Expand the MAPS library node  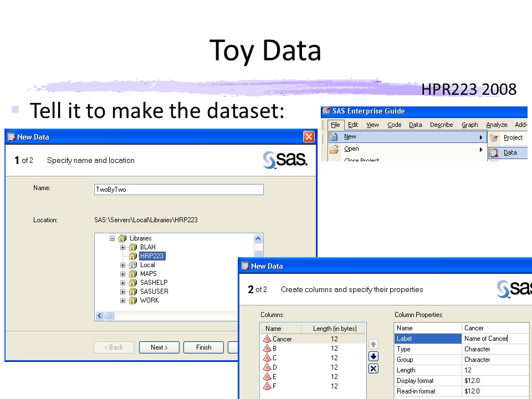pos(123,274)
